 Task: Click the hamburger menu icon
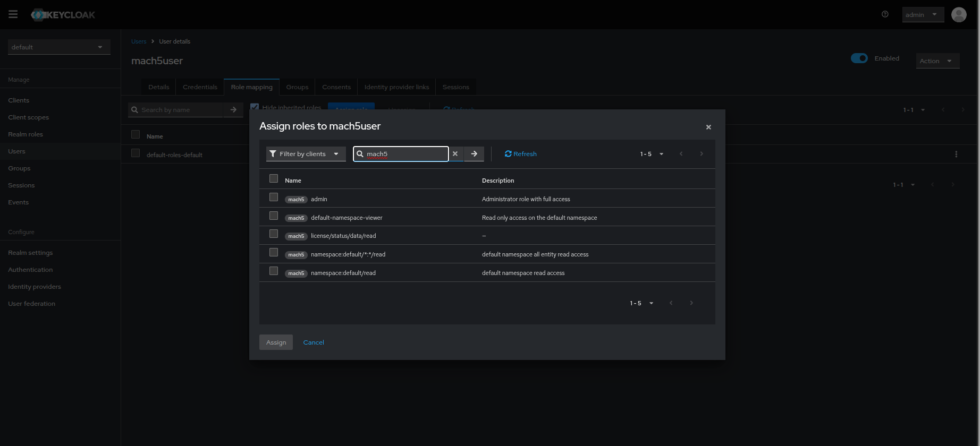[13, 14]
